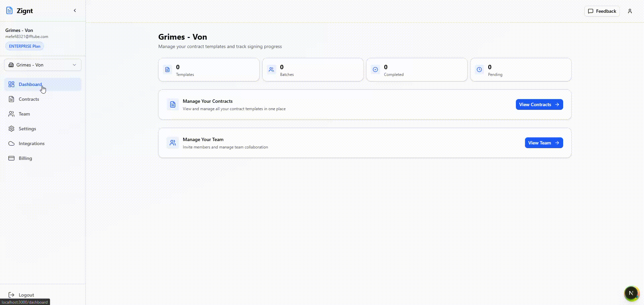Click the Team people icon in sidebar
This screenshot has width=644, height=305.
tap(11, 114)
